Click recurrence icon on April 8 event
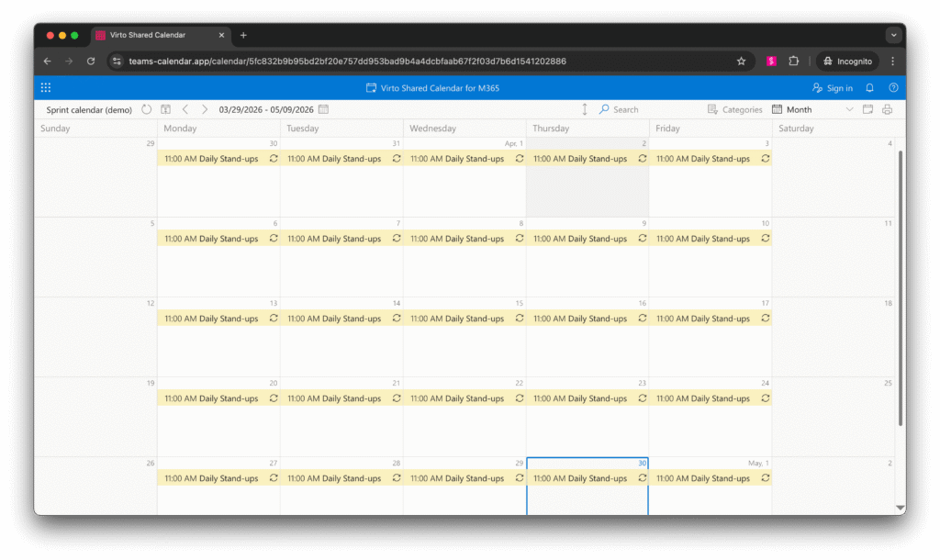 point(520,238)
